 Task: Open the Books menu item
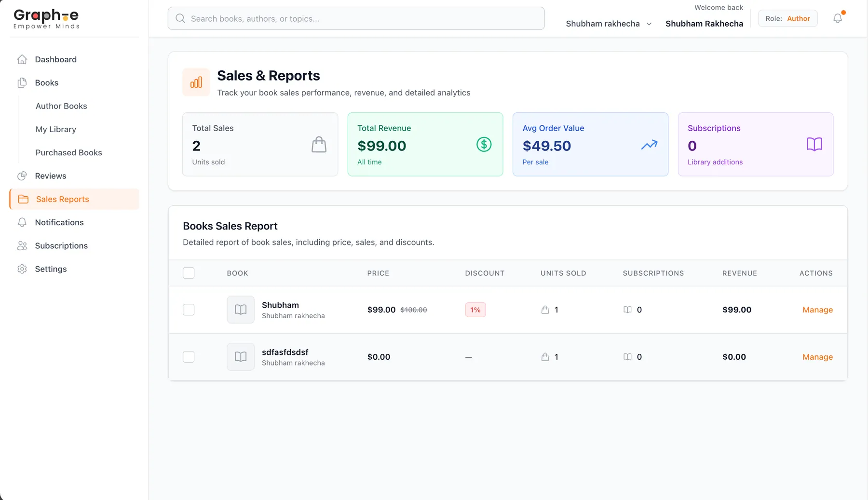pyautogui.click(x=74, y=82)
